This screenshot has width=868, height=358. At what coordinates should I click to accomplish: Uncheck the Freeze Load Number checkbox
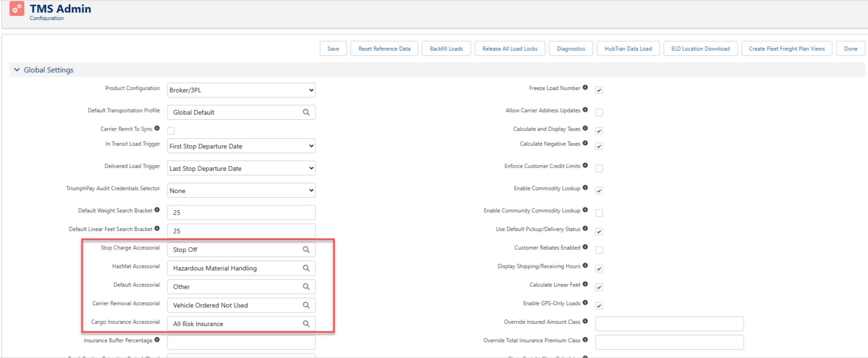(x=599, y=90)
